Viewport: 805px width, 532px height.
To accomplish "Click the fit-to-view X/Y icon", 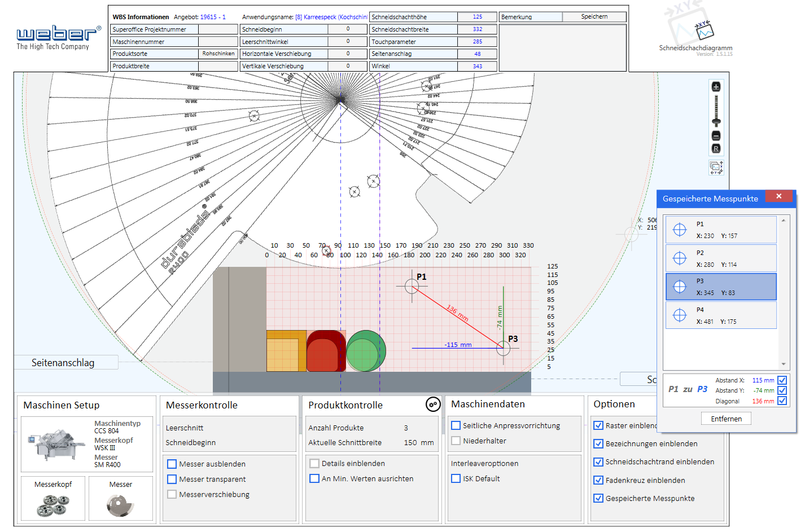I will click(716, 168).
